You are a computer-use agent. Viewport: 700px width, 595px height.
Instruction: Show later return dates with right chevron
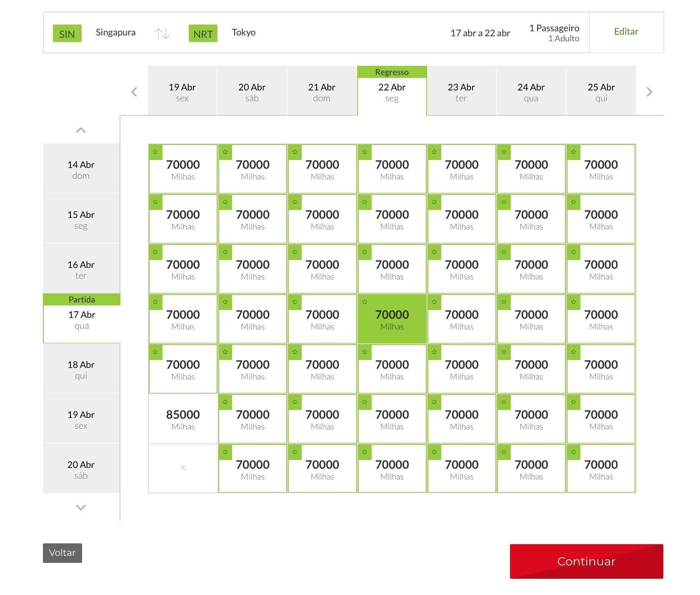(649, 92)
